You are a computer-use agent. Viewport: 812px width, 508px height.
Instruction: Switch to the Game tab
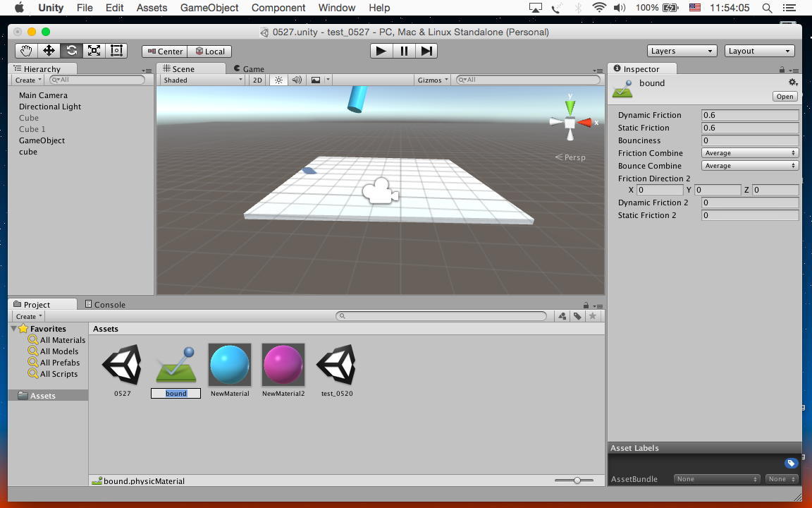coord(249,69)
